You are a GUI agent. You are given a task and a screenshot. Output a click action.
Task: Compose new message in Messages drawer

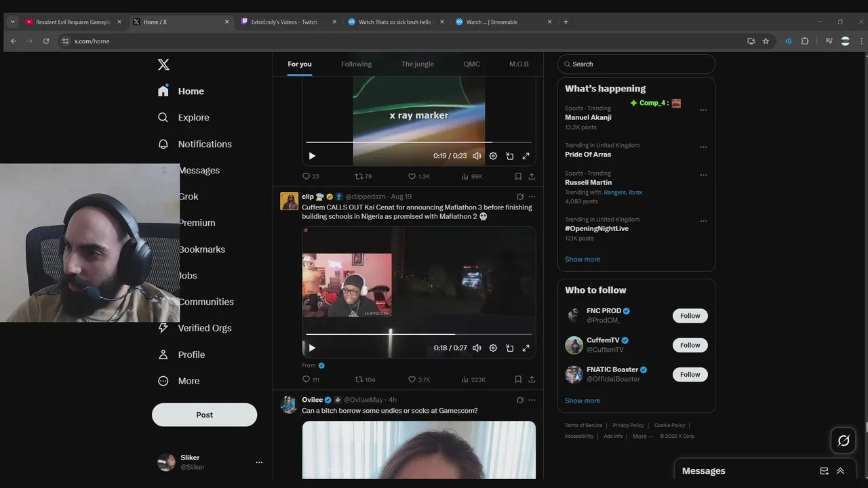coord(824,471)
